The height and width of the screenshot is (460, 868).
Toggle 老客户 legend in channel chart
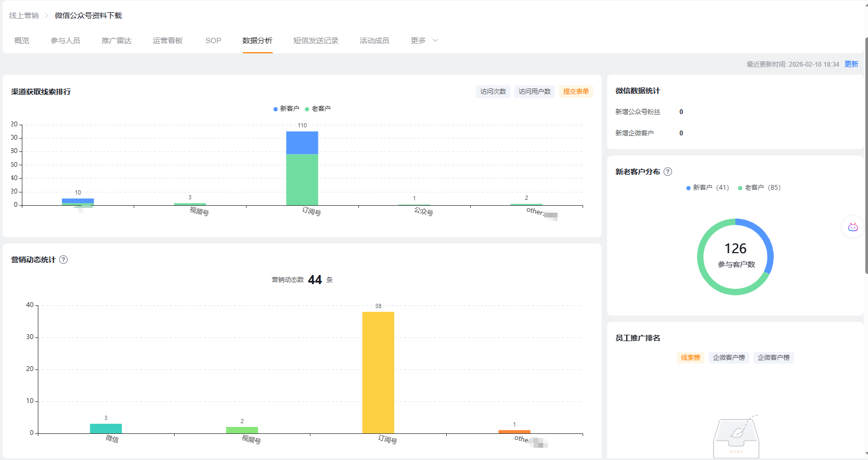pyautogui.click(x=318, y=109)
